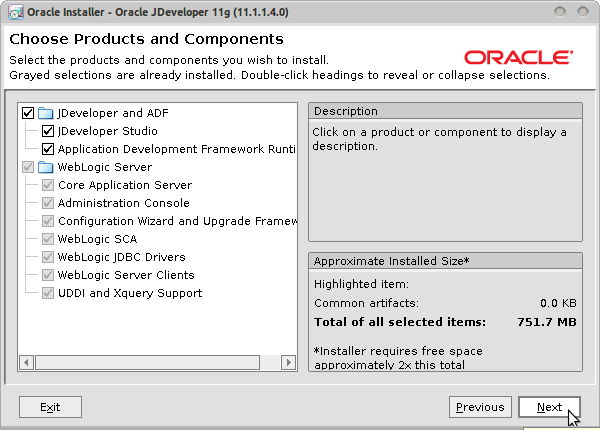Click the Oracle Installer title bar icon

[x=16, y=12]
